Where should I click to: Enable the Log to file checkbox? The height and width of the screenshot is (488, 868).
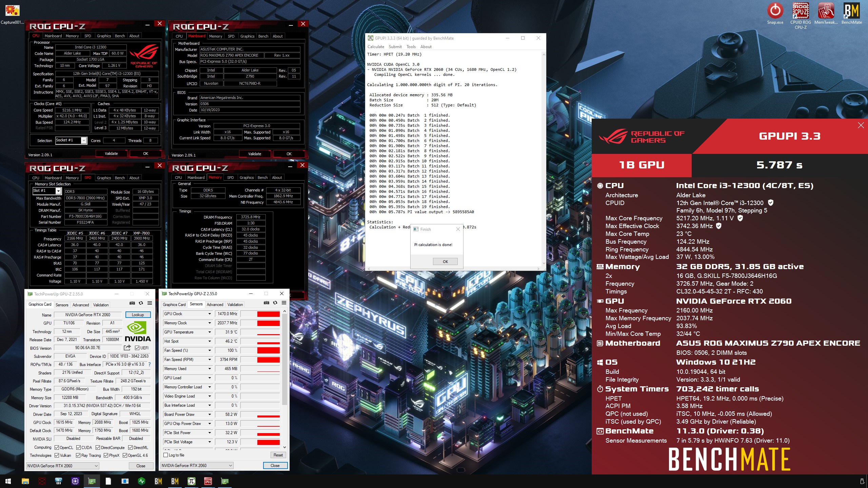tap(166, 455)
